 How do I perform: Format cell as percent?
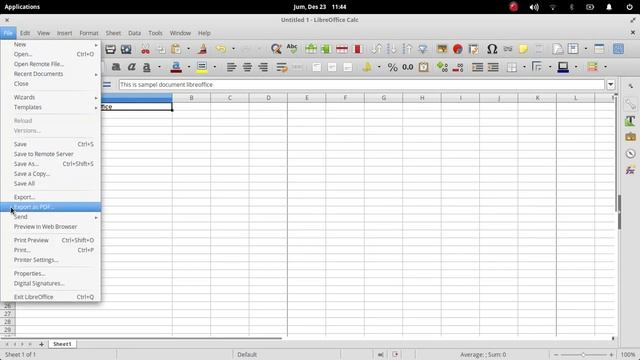(x=392, y=67)
